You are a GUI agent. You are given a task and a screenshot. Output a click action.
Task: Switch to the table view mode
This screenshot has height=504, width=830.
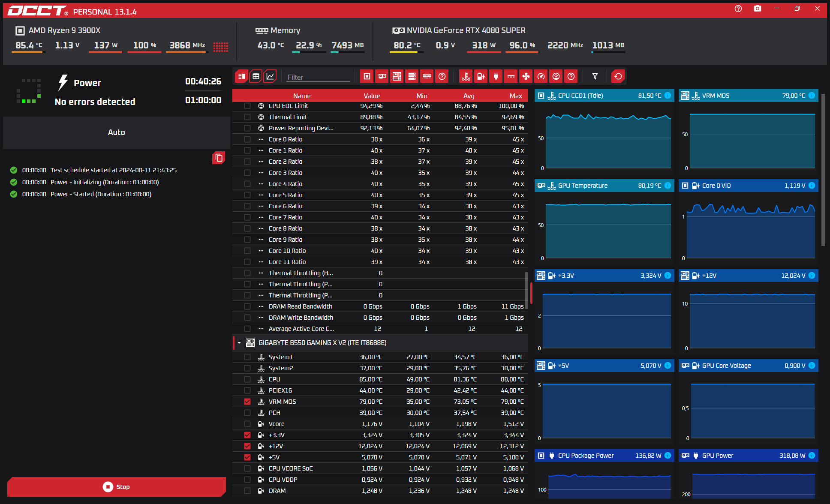point(256,76)
